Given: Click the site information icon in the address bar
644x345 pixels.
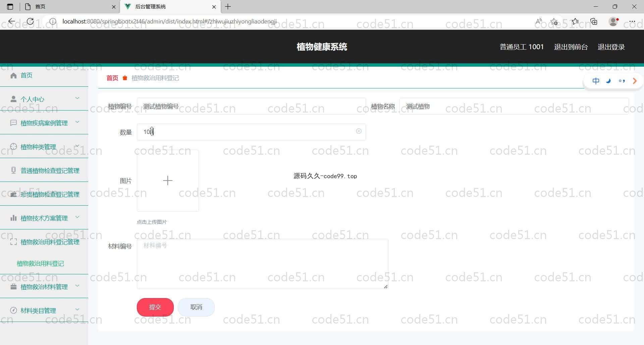Looking at the screenshot, I should (53, 21).
